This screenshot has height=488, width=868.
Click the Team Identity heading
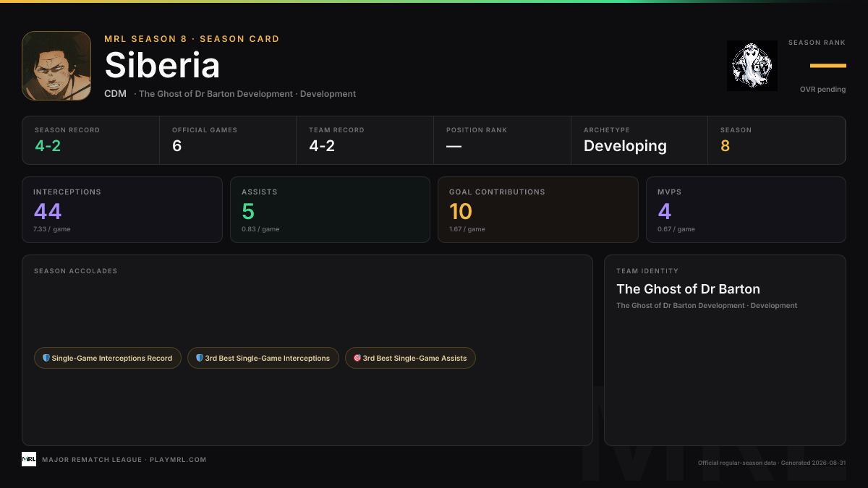647,271
